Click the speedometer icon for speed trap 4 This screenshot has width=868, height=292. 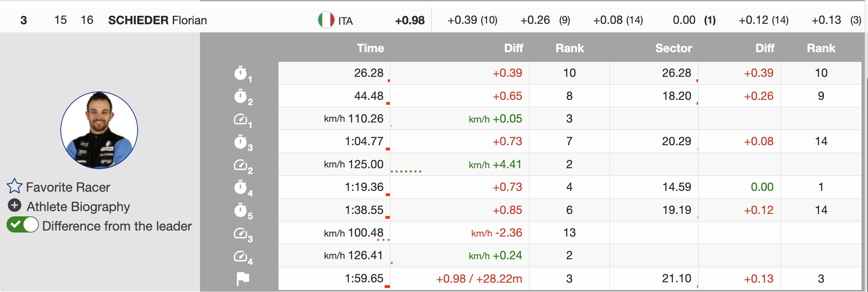pos(241,256)
